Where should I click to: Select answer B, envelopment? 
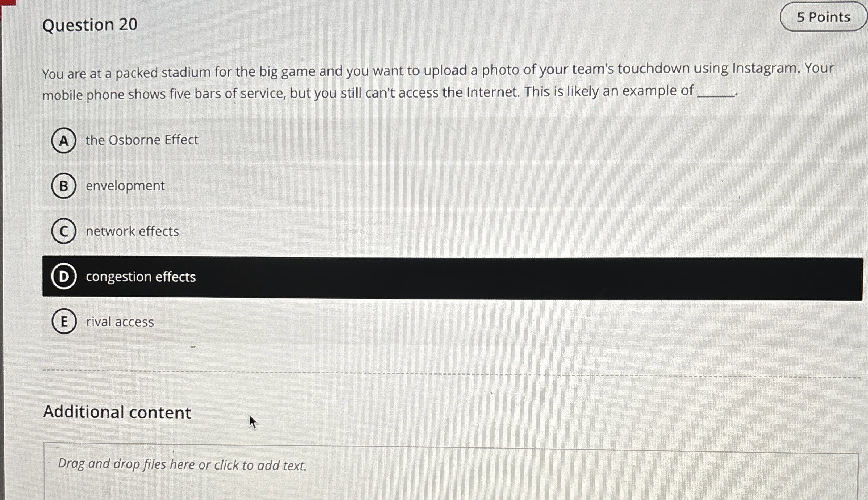coord(125,186)
